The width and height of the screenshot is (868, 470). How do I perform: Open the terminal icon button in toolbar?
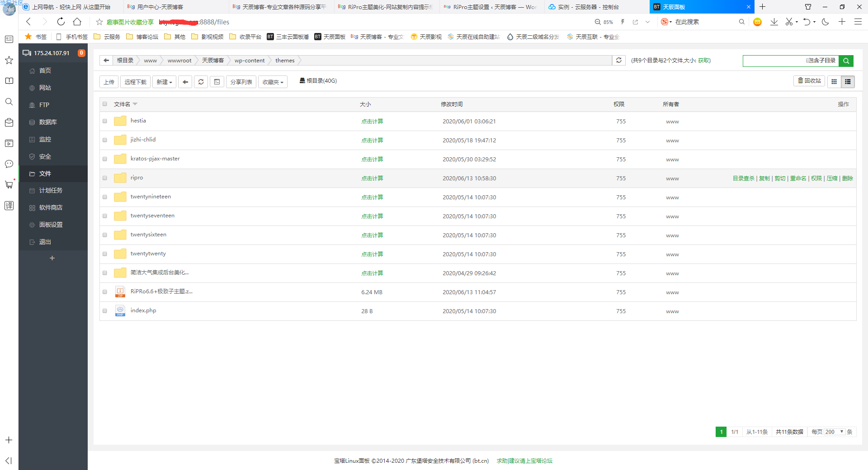tap(217, 82)
